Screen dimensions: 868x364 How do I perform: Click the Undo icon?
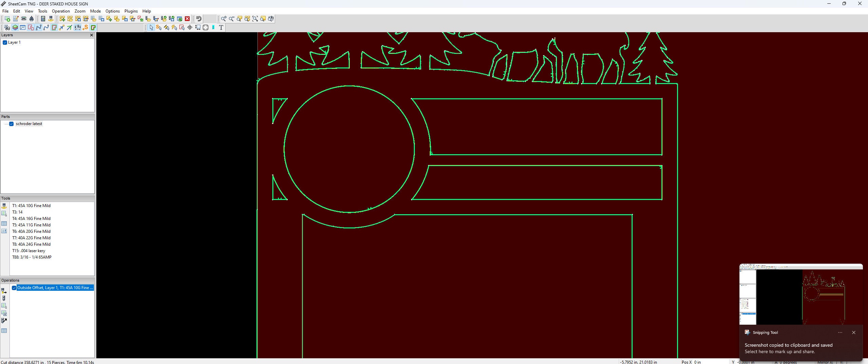coord(199,19)
